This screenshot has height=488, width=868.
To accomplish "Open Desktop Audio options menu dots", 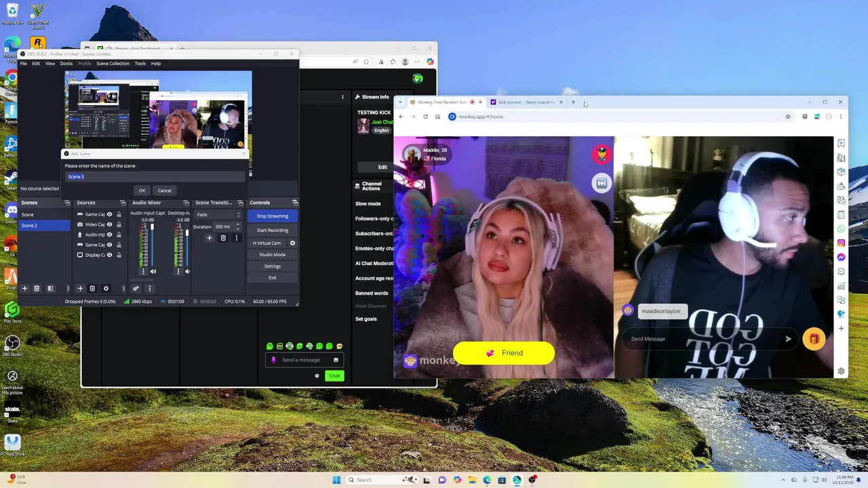I will tap(178, 271).
